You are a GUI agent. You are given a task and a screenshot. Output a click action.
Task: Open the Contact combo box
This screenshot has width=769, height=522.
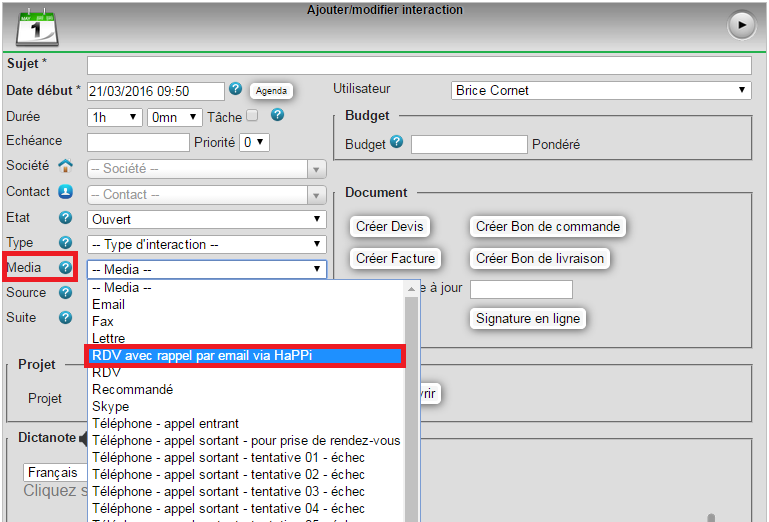[206, 195]
